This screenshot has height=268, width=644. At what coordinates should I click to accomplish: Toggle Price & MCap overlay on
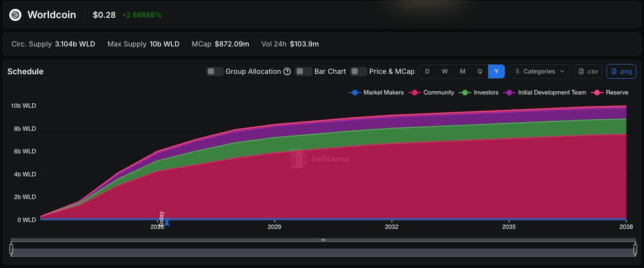pyautogui.click(x=358, y=71)
